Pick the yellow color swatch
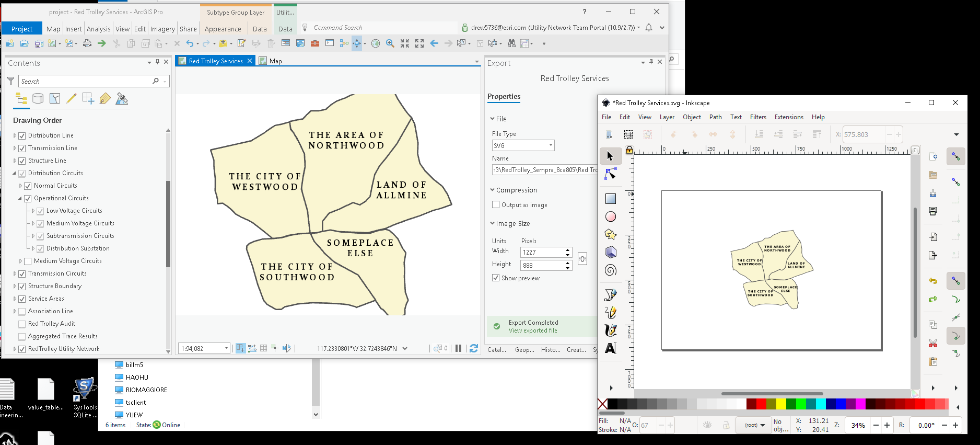The image size is (980, 445). tap(780, 404)
